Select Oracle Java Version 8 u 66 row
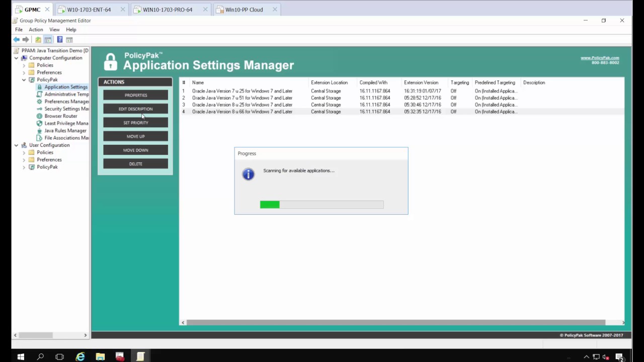 pyautogui.click(x=401, y=112)
